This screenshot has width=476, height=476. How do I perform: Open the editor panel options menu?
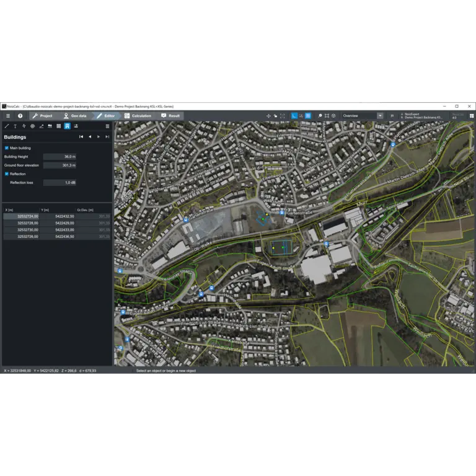click(107, 126)
